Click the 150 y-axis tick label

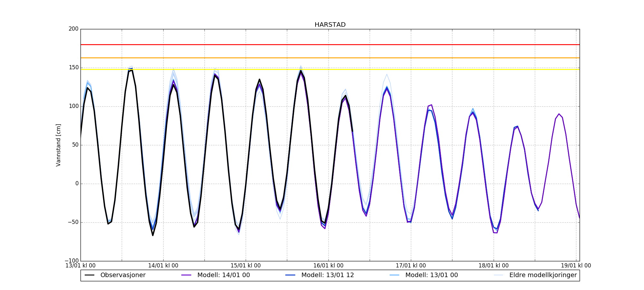[73, 68]
